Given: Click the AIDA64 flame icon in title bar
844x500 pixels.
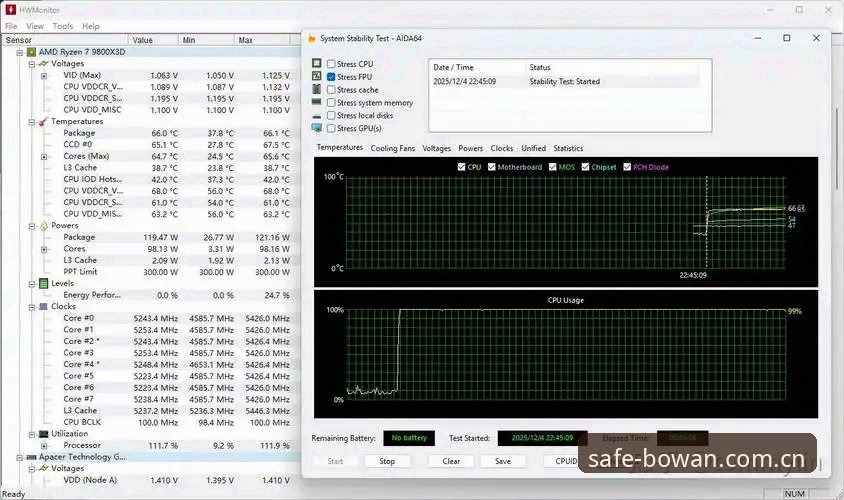Looking at the screenshot, I should pyautogui.click(x=312, y=38).
